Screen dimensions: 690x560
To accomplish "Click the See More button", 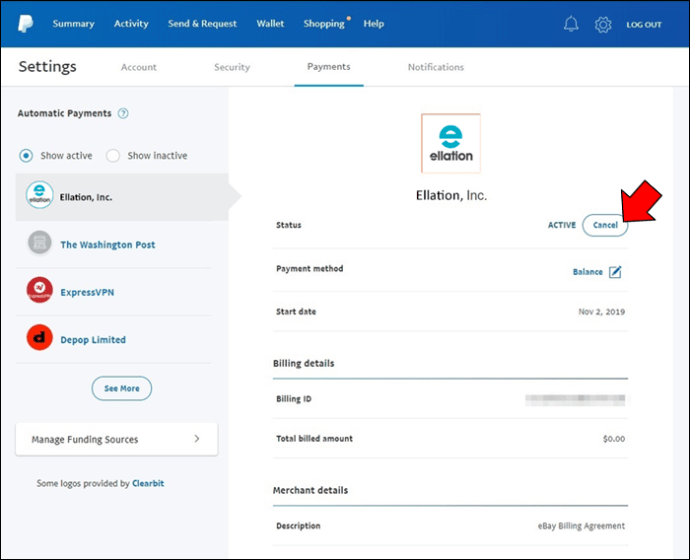I will (122, 388).
